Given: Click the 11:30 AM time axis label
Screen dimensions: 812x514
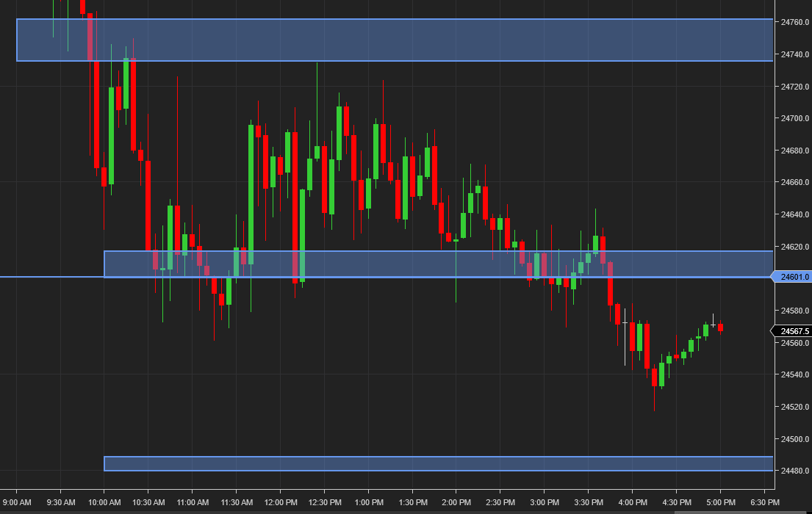Looking at the screenshot, I should pyautogui.click(x=237, y=502).
